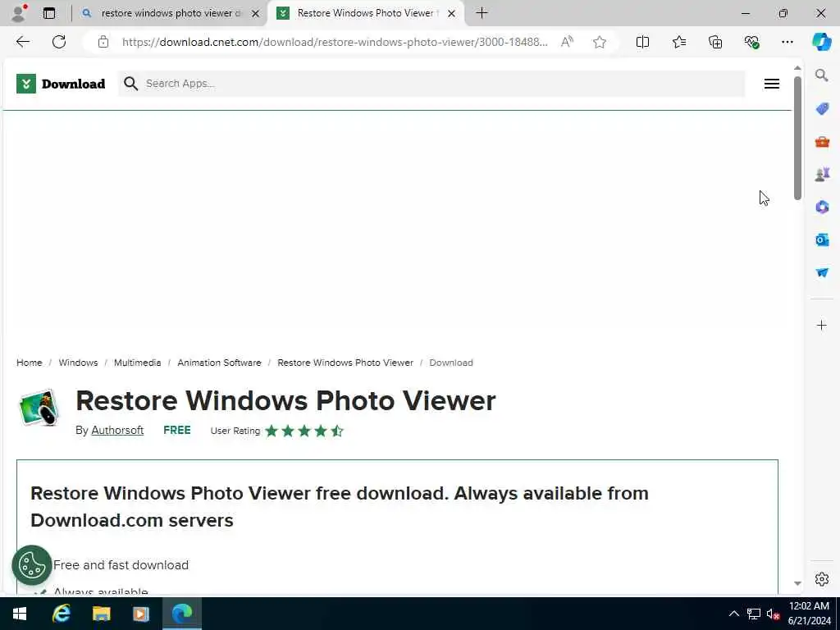Add page to favorites star icon
840x630 pixels.
[600, 42]
